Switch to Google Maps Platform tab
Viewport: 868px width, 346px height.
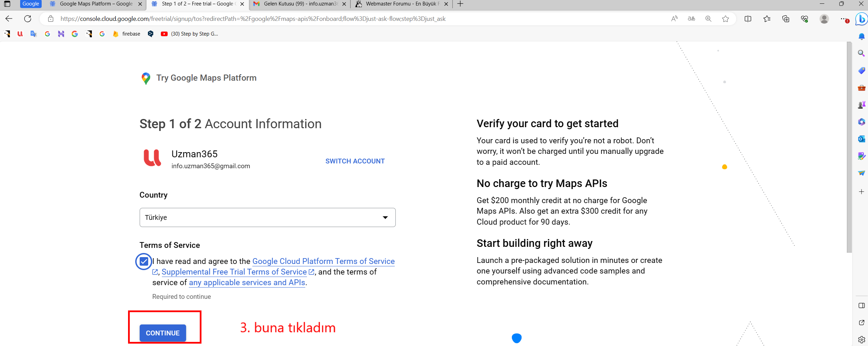96,4
